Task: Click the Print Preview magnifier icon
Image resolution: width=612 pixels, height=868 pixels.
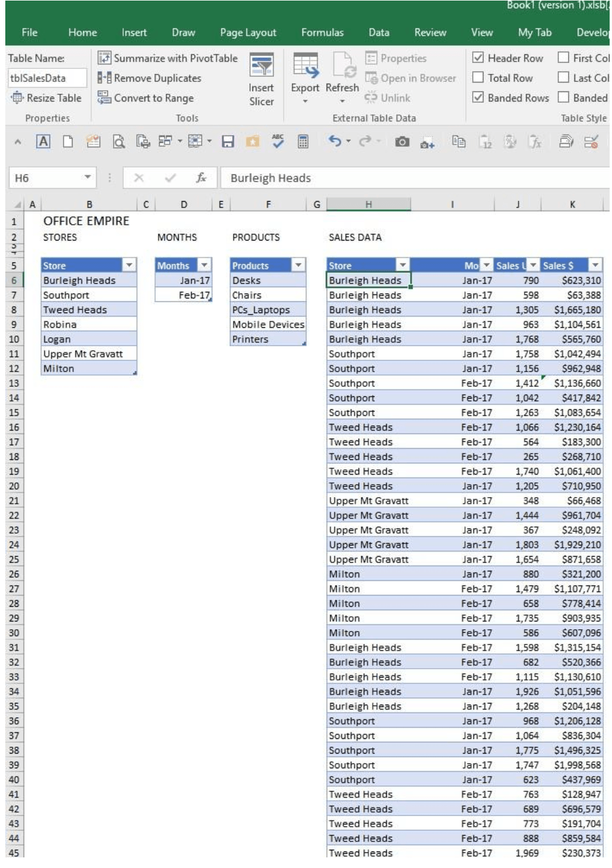Action: [x=119, y=142]
